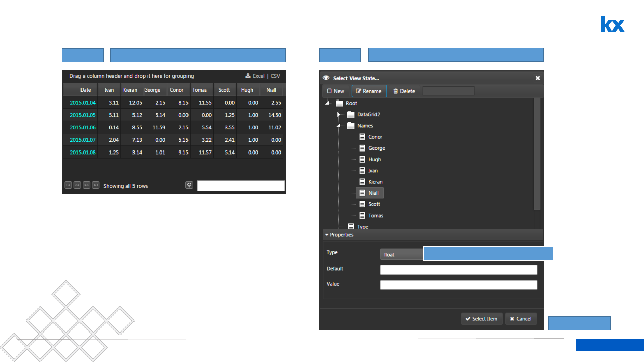This screenshot has height=362, width=644.
Task: Click the Excel export download icon
Action: pos(248,76)
